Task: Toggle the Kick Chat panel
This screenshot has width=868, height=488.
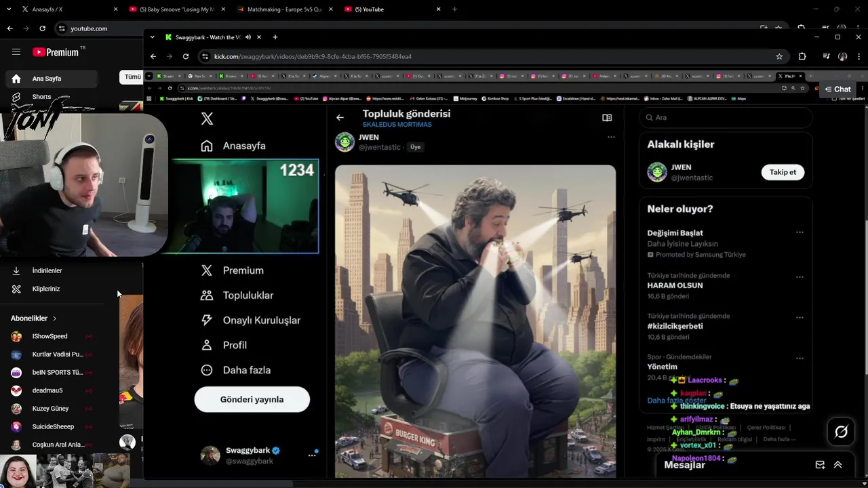Action: 838,89
